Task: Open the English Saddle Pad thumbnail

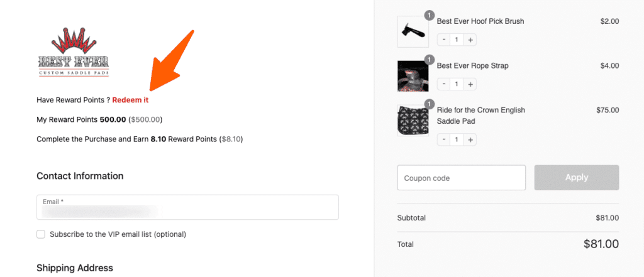Action: tap(413, 121)
